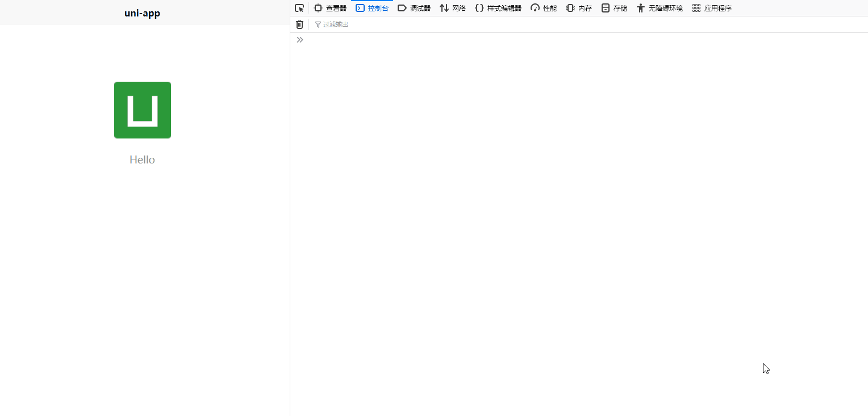Click the "uni-app" page title text
The image size is (868, 416).
[x=142, y=13]
